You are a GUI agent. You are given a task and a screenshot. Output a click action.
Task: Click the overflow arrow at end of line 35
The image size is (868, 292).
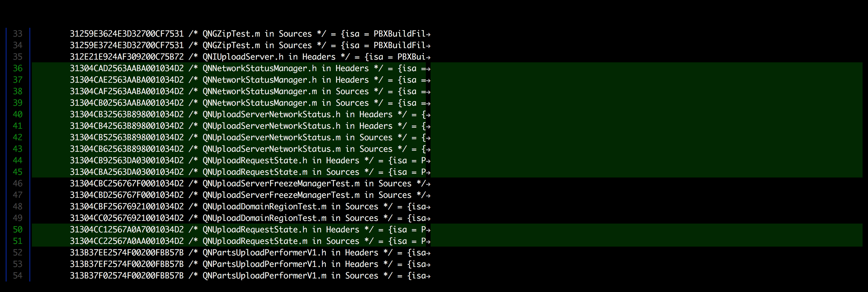[428, 57]
